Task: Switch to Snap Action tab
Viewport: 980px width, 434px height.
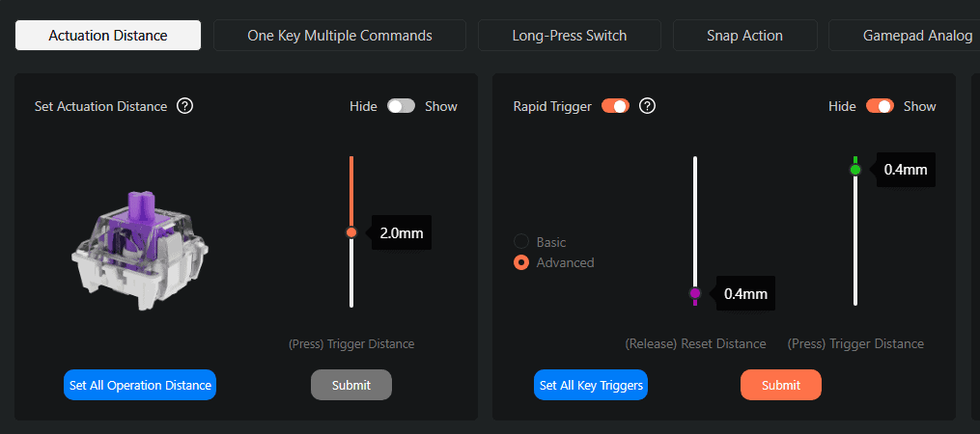Action: coord(745,36)
